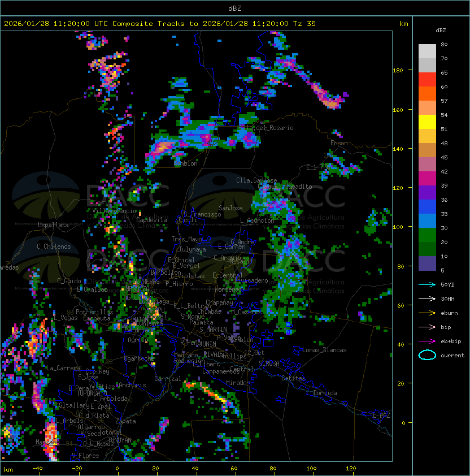This screenshot has height=476, width=470.
Task: Pick the bright green 20-30 dBZ swatch
Action: (x=427, y=235)
